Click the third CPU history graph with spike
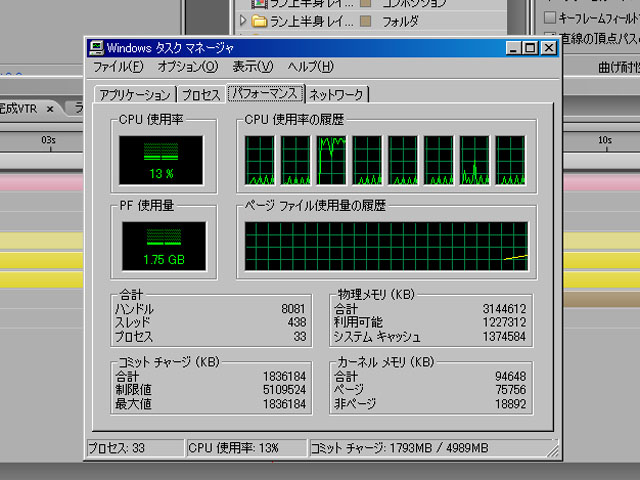This screenshot has height=480, width=640. click(331, 160)
